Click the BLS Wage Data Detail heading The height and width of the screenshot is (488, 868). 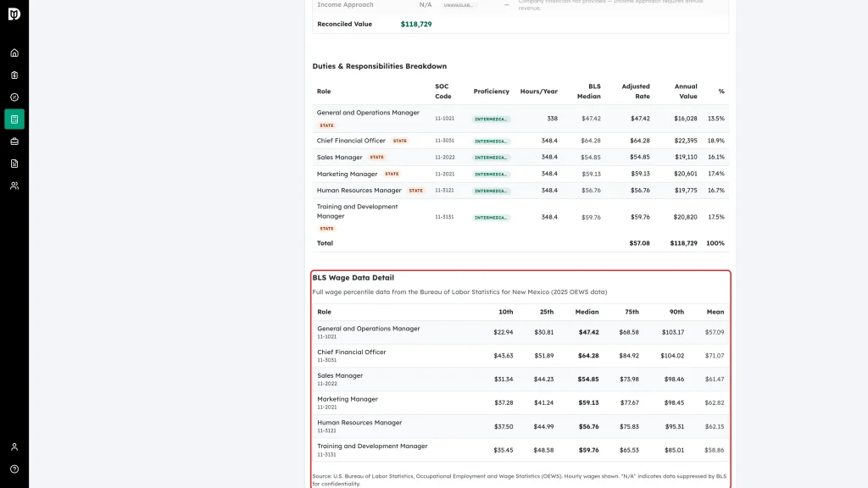353,278
